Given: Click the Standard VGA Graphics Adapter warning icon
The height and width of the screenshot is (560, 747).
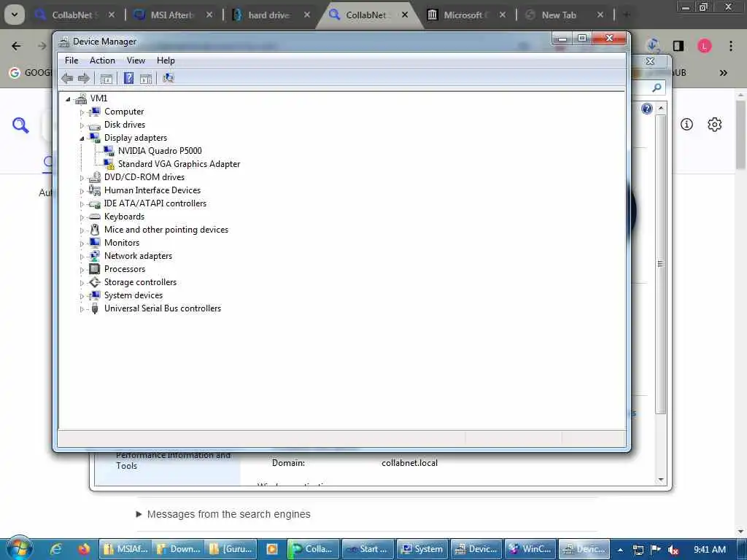Looking at the screenshot, I should [109, 164].
